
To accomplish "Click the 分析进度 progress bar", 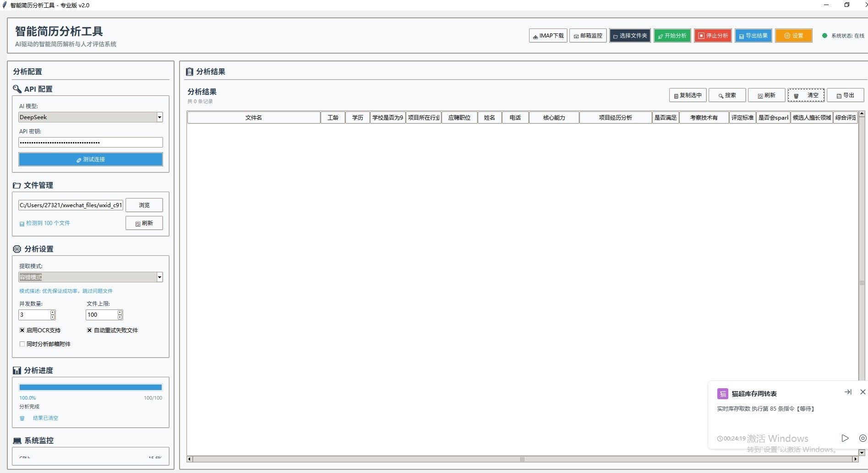I will point(91,387).
